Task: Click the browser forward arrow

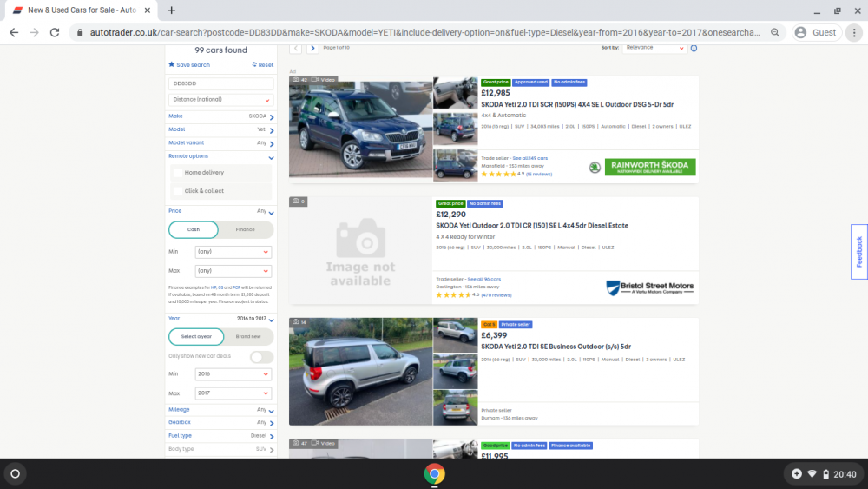Action: pyautogui.click(x=35, y=33)
